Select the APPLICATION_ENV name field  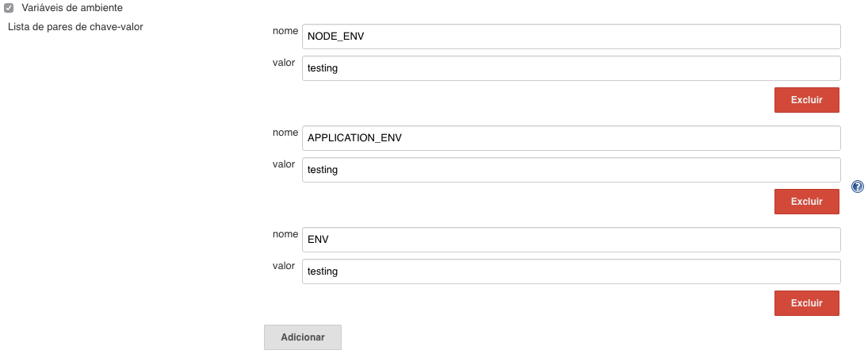[572, 138]
